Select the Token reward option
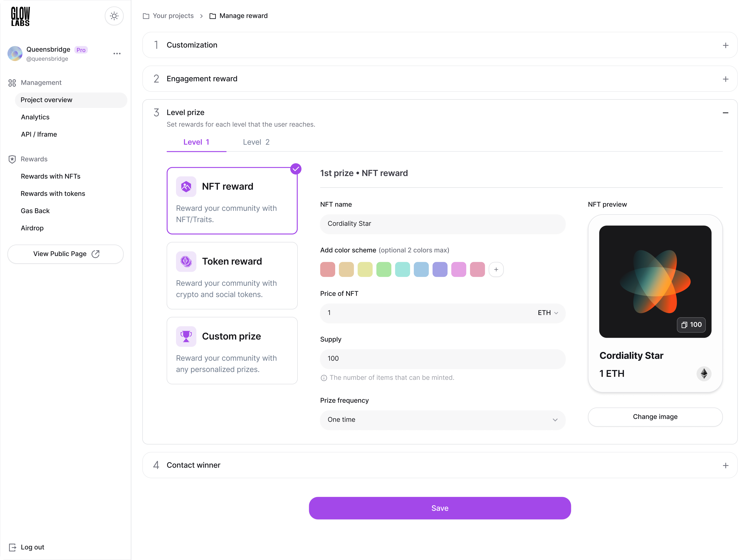The width and height of the screenshot is (749, 560). (232, 276)
